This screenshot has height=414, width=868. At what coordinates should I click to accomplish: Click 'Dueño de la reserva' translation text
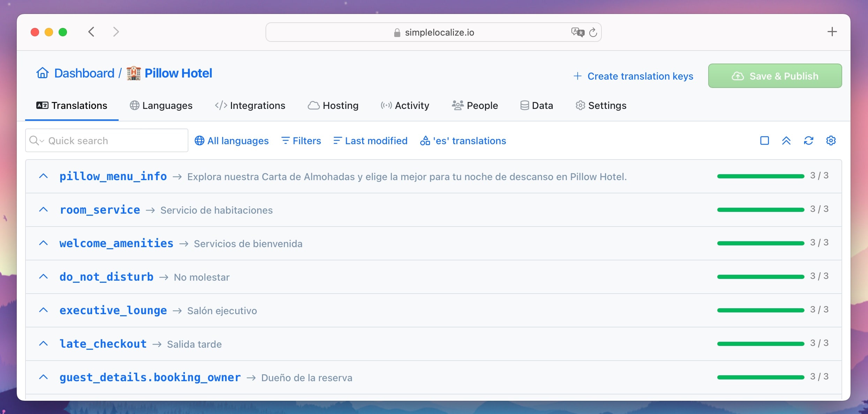[307, 378]
